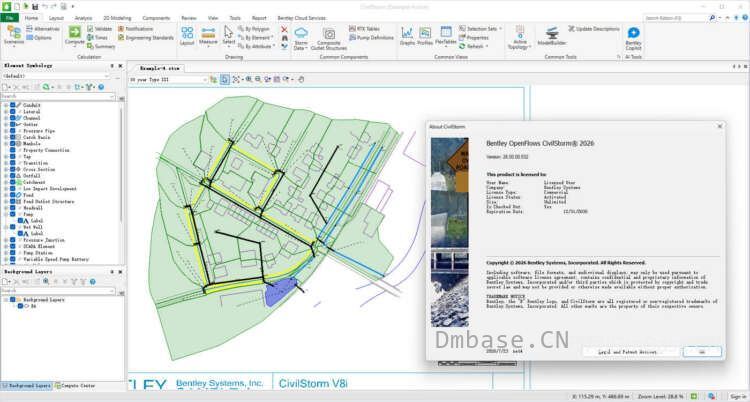
Task: Switch to the Analysis ribbon tab
Action: coord(83,18)
